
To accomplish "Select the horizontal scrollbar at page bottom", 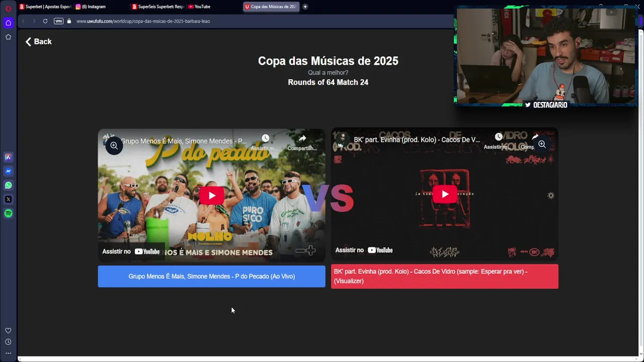I will (x=327, y=359).
